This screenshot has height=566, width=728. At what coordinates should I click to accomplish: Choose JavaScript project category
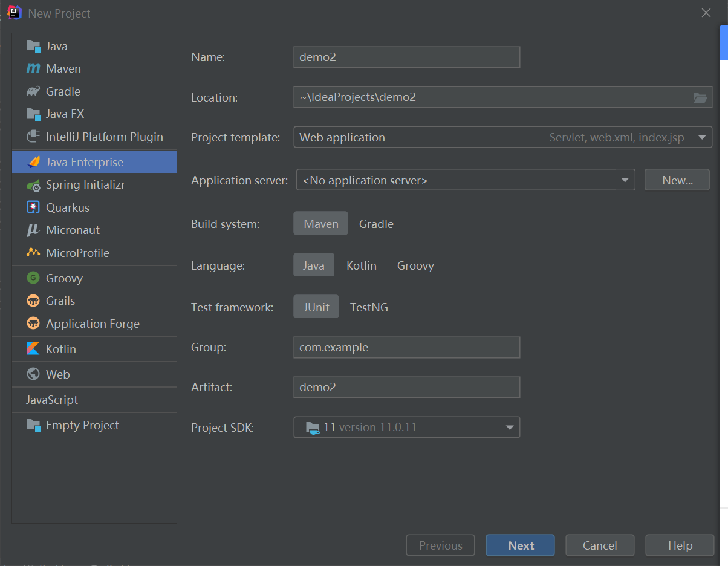[52, 400]
